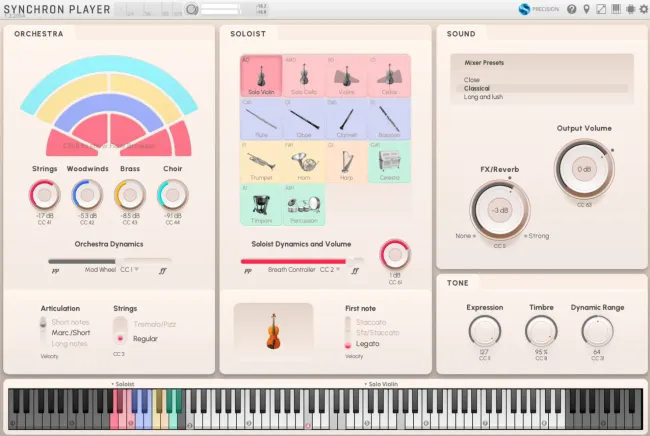The width and height of the screenshot is (650, 436).
Task: Click the Solo Violin keyboard range label
Action: point(383,384)
